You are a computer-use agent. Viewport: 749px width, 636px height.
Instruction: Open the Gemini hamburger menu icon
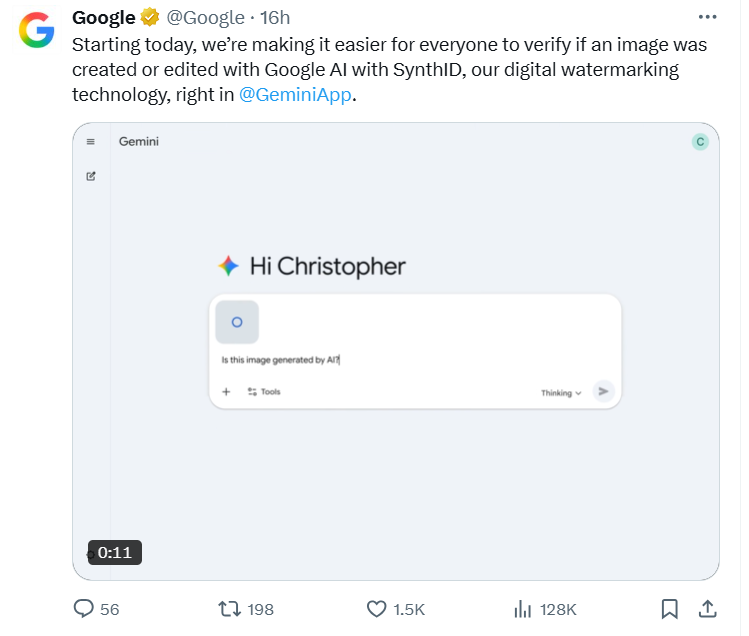(x=91, y=141)
